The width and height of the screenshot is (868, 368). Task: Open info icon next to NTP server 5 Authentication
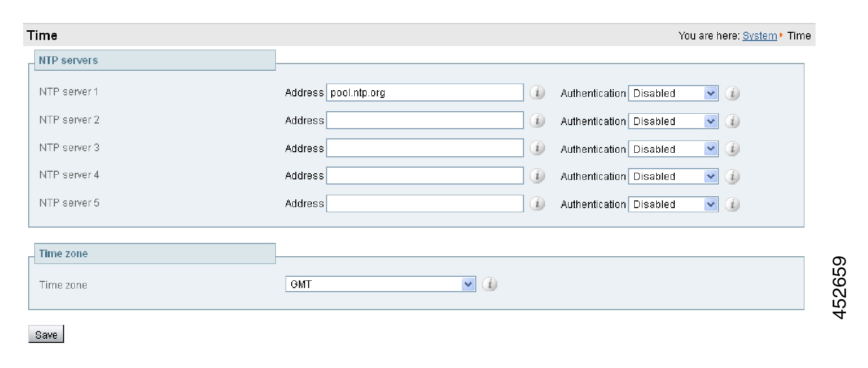(732, 205)
